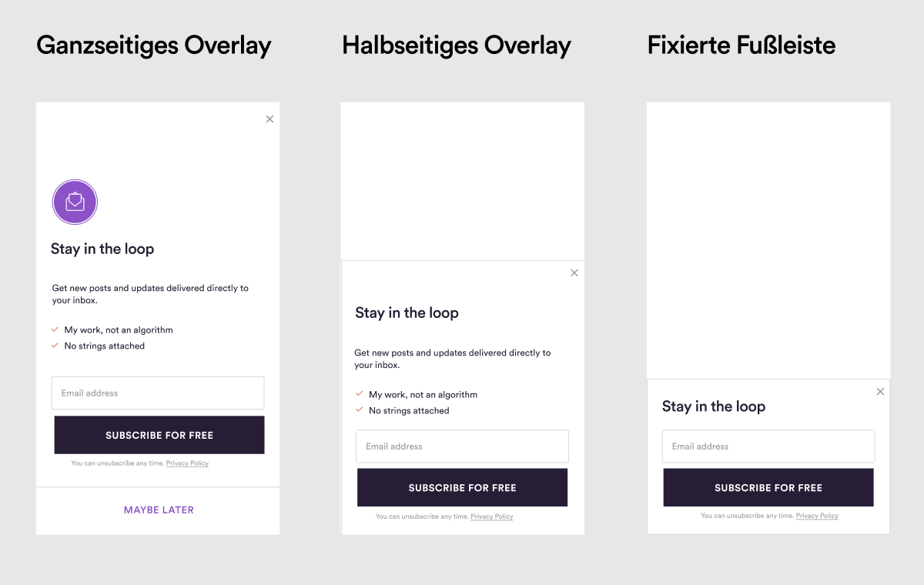Click the checkmark beside "My work, not an algorithm" in Ganzseitiges Overlay
This screenshot has width=924, height=585.
pos(55,329)
